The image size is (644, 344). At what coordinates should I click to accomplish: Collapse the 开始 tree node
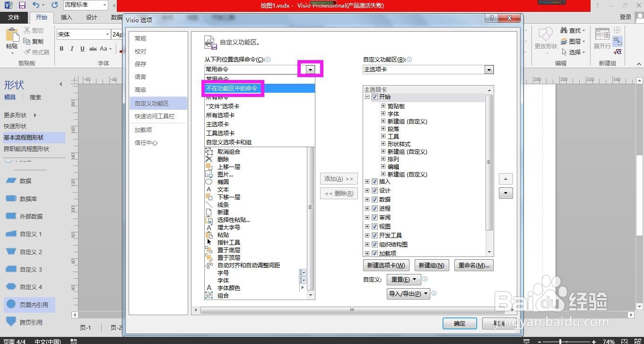(367, 97)
